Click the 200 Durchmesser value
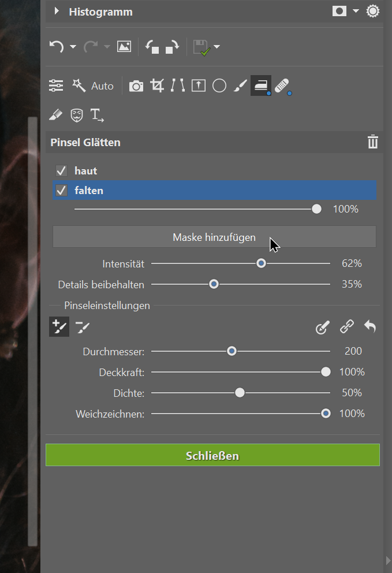The width and height of the screenshot is (392, 573). 353,351
